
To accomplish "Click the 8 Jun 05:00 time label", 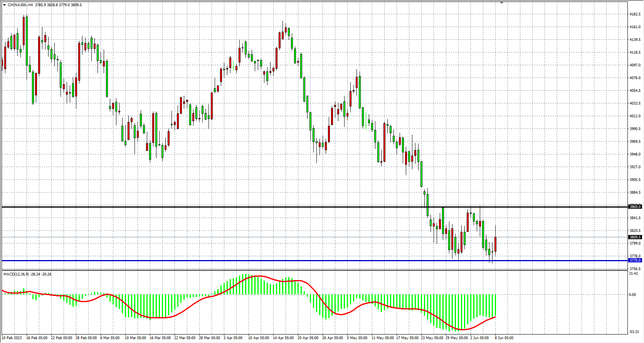I will coord(504,338).
